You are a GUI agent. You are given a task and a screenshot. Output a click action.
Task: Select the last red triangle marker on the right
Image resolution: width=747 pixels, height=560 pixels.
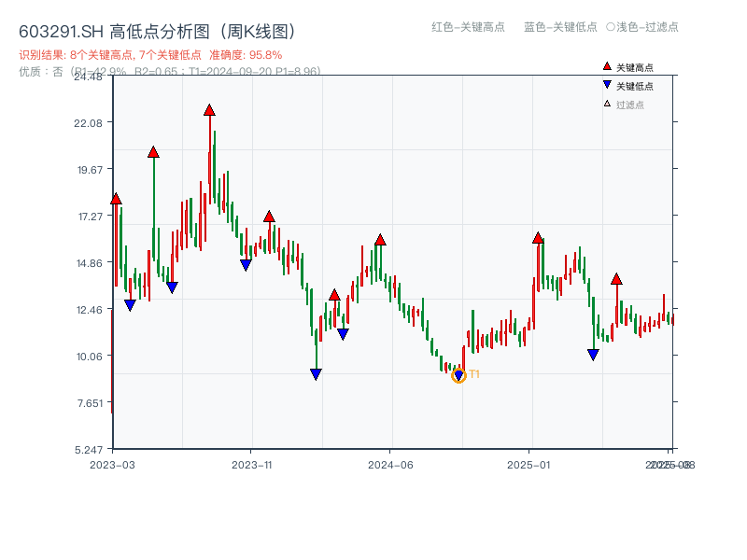click(x=616, y=276)
